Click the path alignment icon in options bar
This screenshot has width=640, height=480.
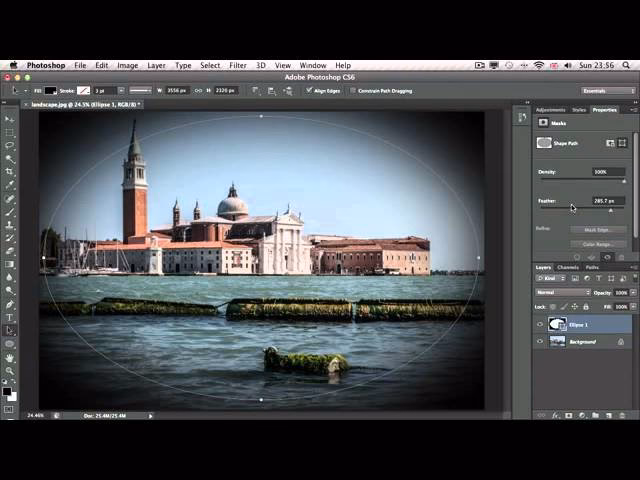click(271, 91)
